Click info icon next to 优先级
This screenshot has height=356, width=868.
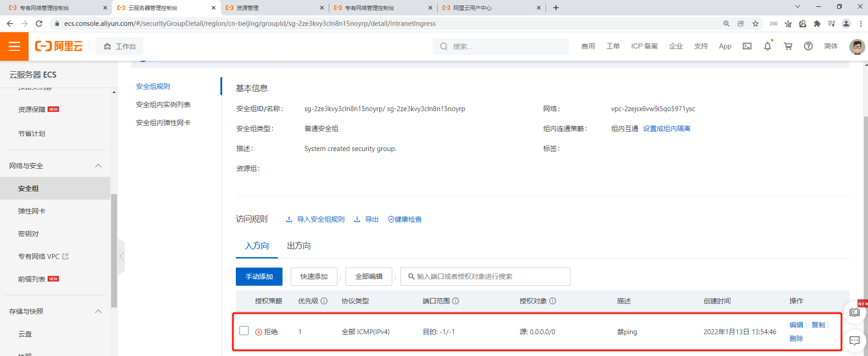pos(324,301)
